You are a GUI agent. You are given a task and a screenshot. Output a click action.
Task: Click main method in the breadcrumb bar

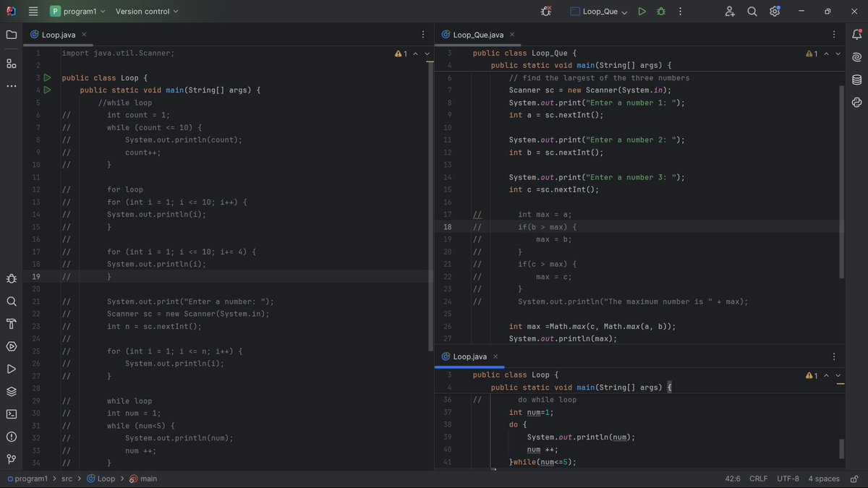pyautogui.click(x=143, y=479)
